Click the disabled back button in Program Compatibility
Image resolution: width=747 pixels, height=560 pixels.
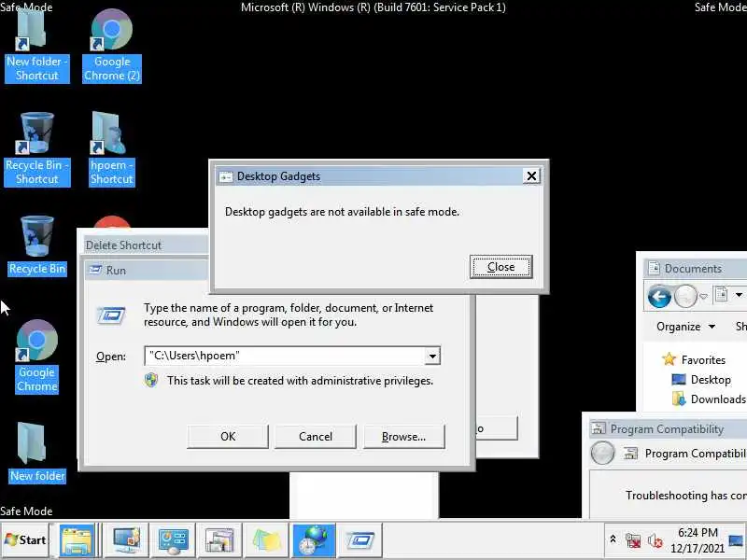pyautogui.click(x=602, y=453)
